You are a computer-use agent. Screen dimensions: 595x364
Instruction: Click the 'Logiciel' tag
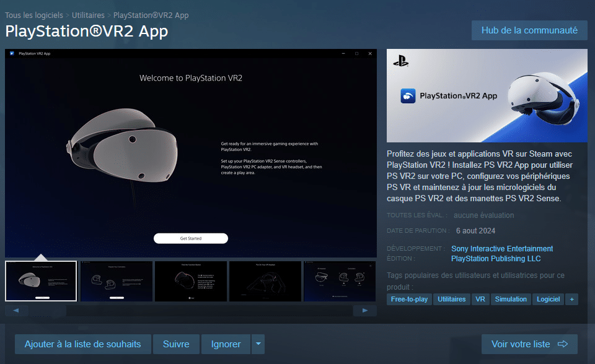click(548, 299)
